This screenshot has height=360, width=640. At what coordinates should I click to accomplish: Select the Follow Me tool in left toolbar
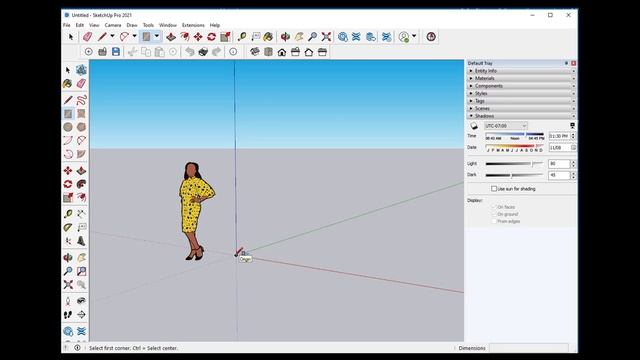point(82,184)
